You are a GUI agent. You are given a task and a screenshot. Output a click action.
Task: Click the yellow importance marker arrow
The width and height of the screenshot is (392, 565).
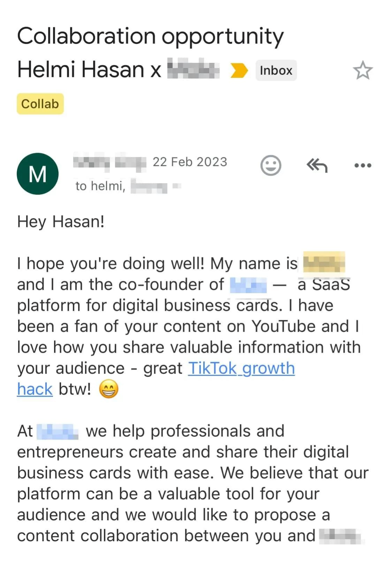click(x=239, y=70)
